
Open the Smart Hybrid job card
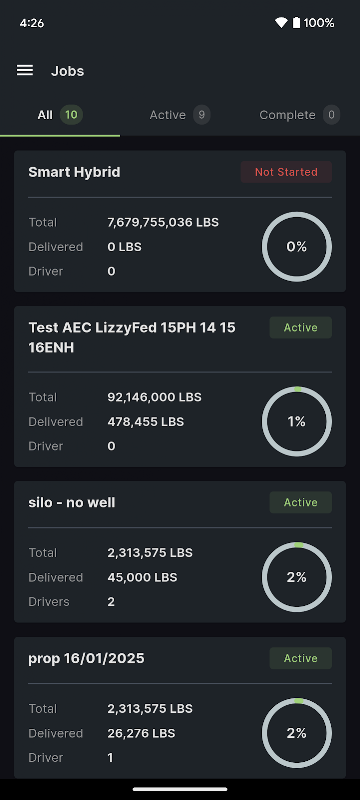click(x=180, y=221)
